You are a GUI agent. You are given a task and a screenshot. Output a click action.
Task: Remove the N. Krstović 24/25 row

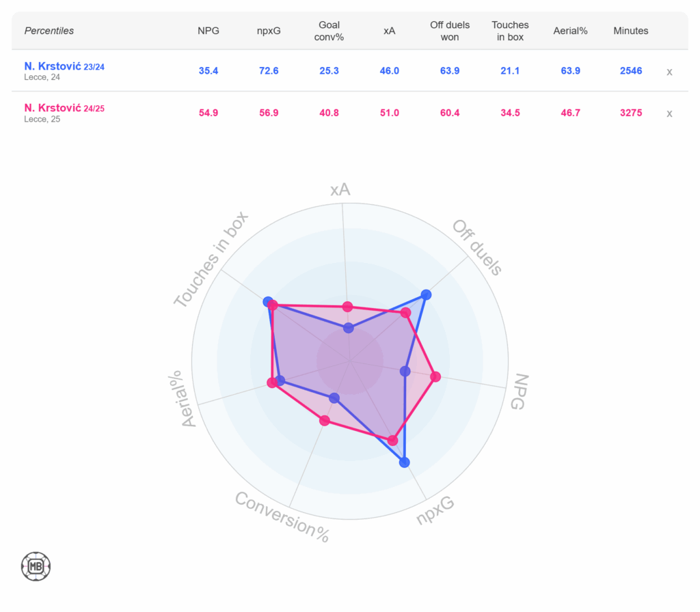coord(669,114)
